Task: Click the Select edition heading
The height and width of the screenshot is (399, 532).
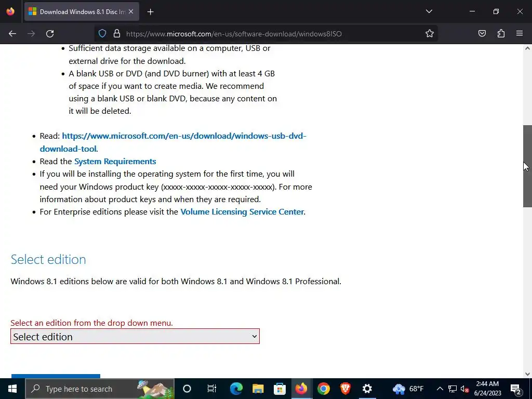Action: coord(48,260)
